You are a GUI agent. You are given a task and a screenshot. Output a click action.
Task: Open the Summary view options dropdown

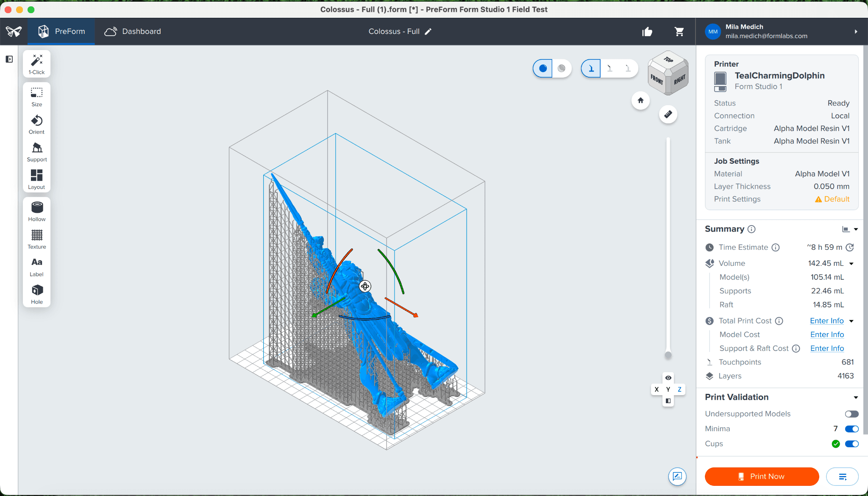coord(850,229)
